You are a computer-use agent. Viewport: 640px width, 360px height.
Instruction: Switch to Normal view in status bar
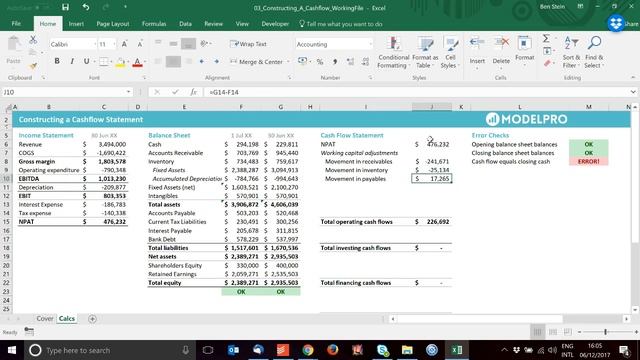click(538, 332)
